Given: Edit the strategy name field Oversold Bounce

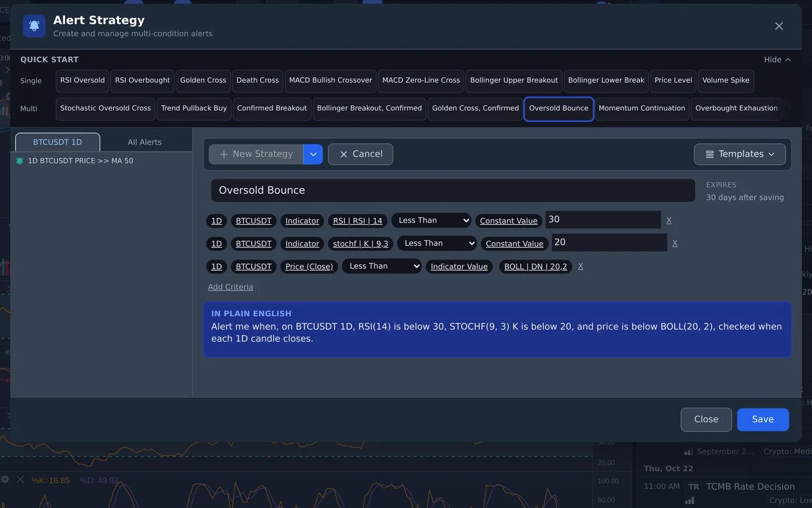Looking at the screenshot, I should [453, 190].
